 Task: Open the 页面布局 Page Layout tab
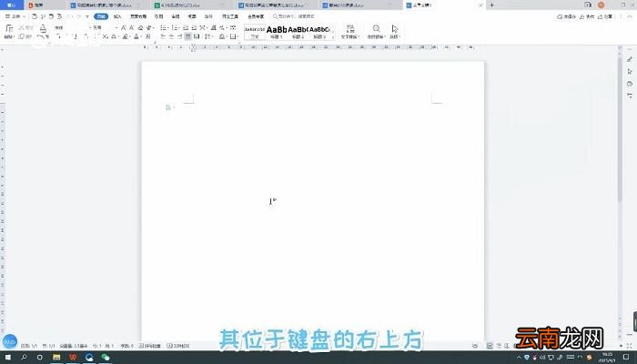click(x=138, y=16)
